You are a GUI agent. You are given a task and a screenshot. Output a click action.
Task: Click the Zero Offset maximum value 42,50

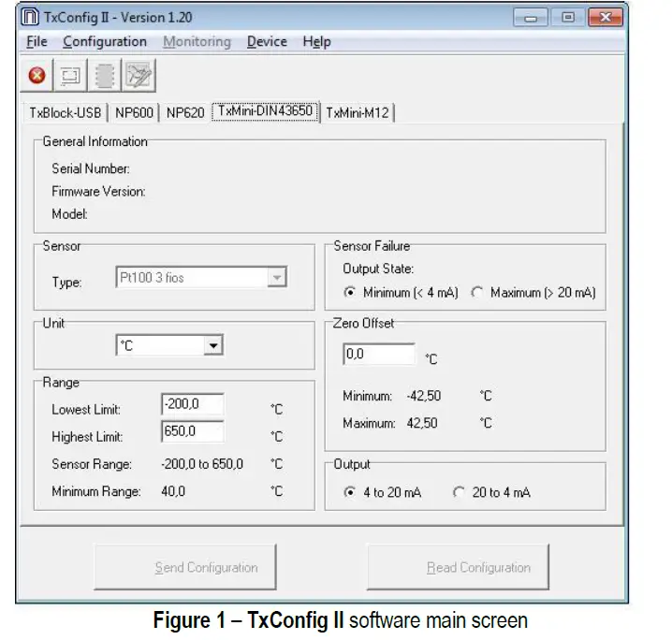pyautogui.click(x=422, y=423)
